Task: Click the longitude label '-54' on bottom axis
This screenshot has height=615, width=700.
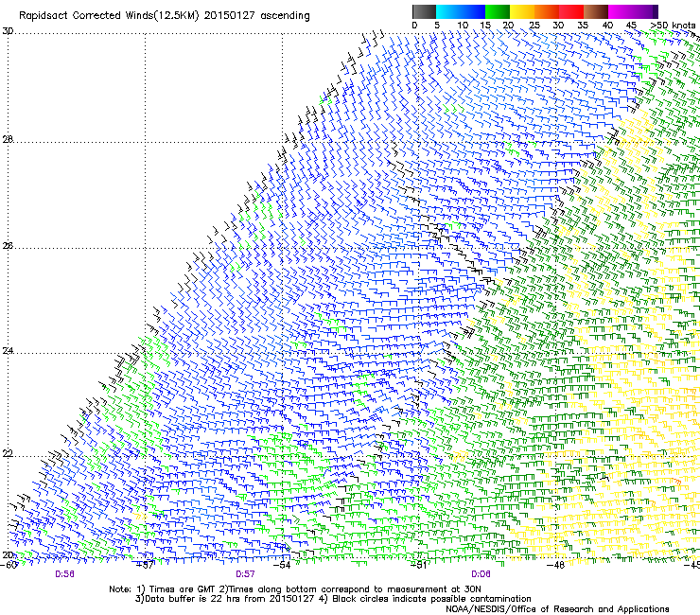Action: (x=282, y=565)
